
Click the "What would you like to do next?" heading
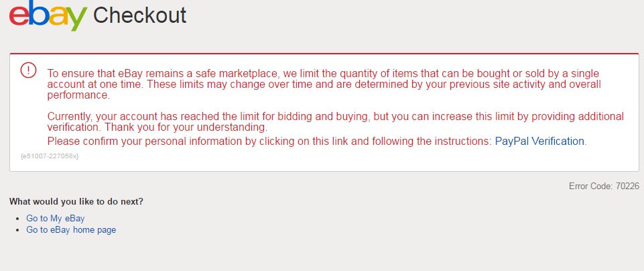pyautogui.click(x=76, y=202)
